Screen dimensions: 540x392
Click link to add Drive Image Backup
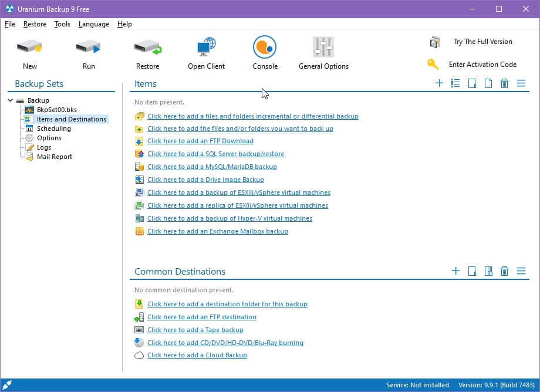[205, 180]
